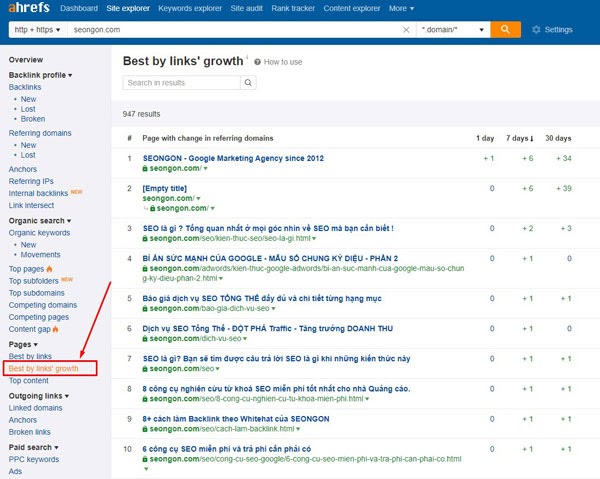Click the lock icon before seongon.com/ in row 1

coord(145,168)
